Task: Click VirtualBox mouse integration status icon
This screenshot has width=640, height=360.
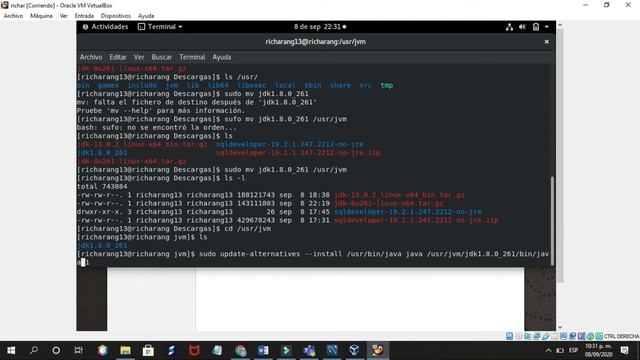Action: click(590, 336)
